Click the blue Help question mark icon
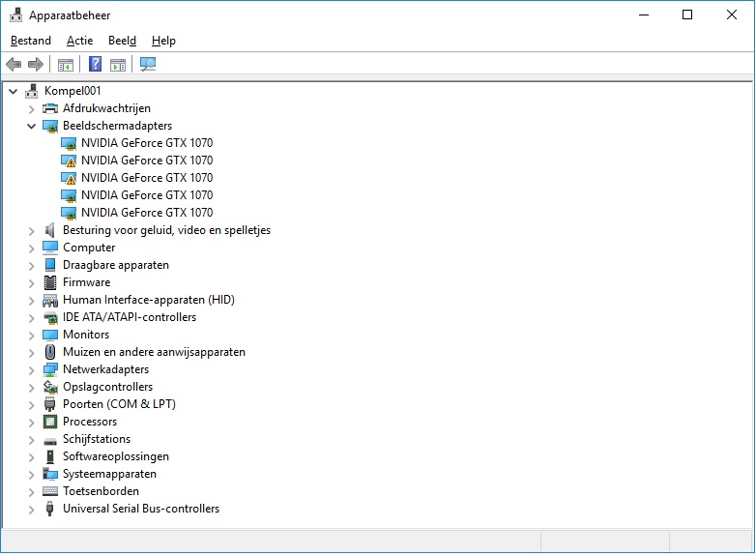756x556 pixels. (95, 65)
